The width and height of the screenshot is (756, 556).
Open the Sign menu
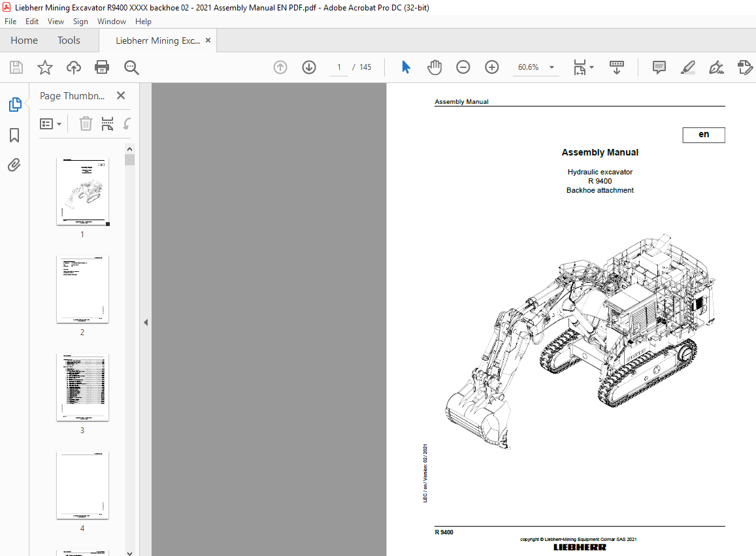coord(80,21)
